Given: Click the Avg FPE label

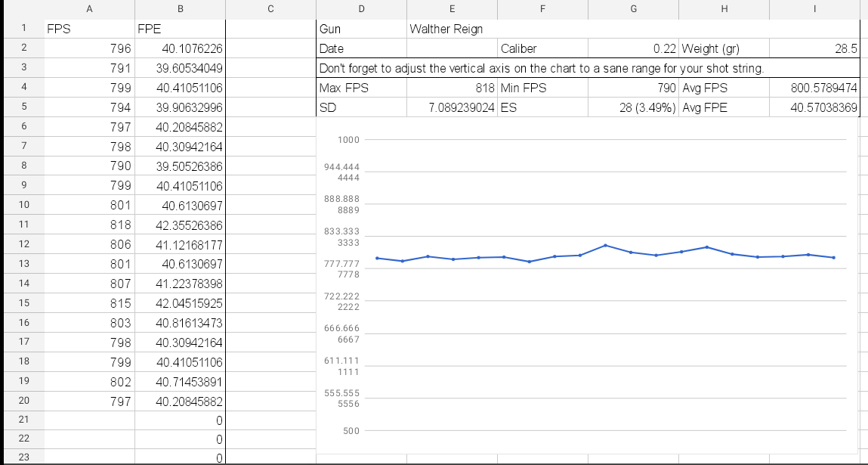Looking at the screenshot, I should (724, 107).
